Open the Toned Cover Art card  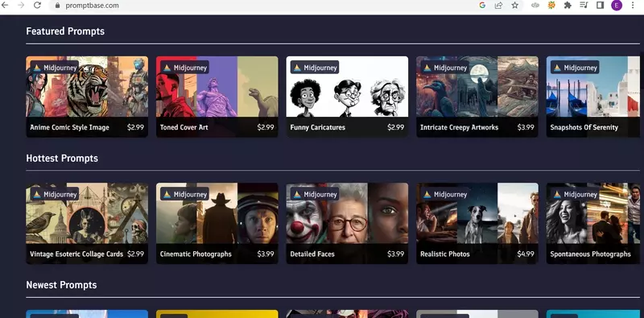[x=217, y=97]
